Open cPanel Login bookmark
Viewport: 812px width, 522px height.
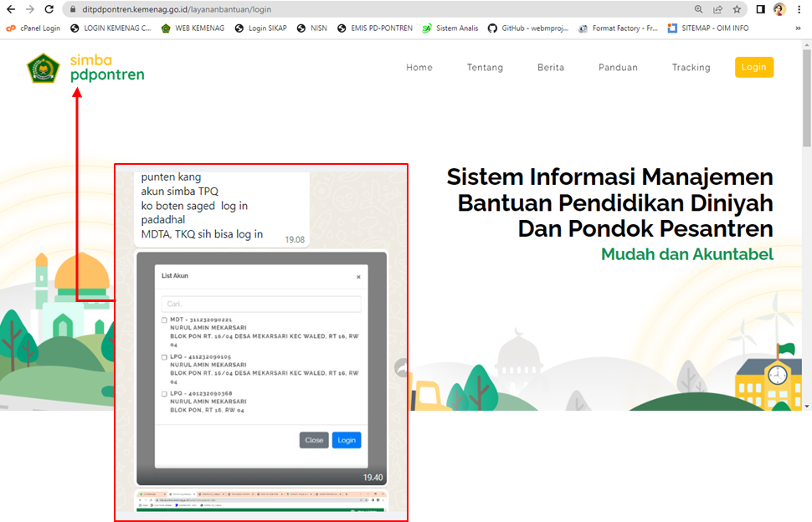(x=33, y=28)
